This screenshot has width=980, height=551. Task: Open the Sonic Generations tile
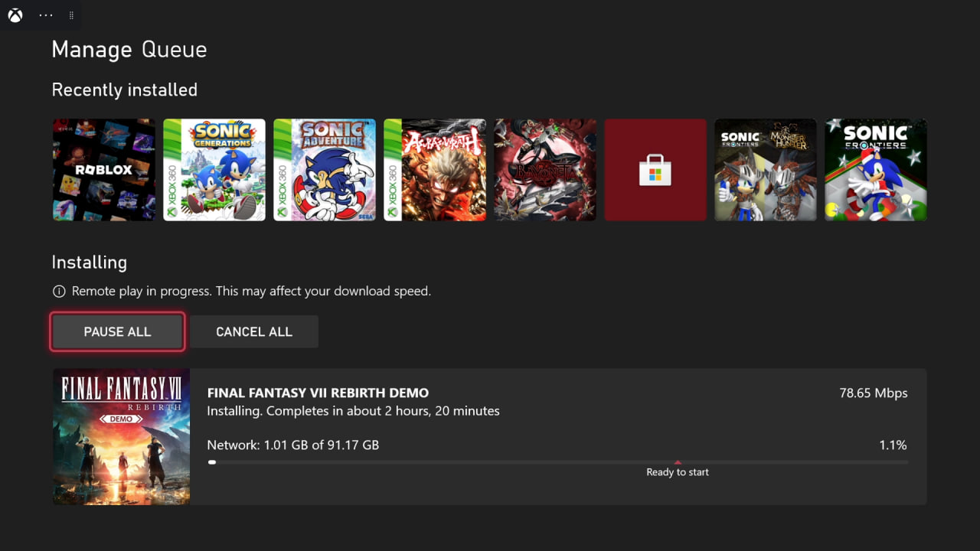(x=214, y=170)
